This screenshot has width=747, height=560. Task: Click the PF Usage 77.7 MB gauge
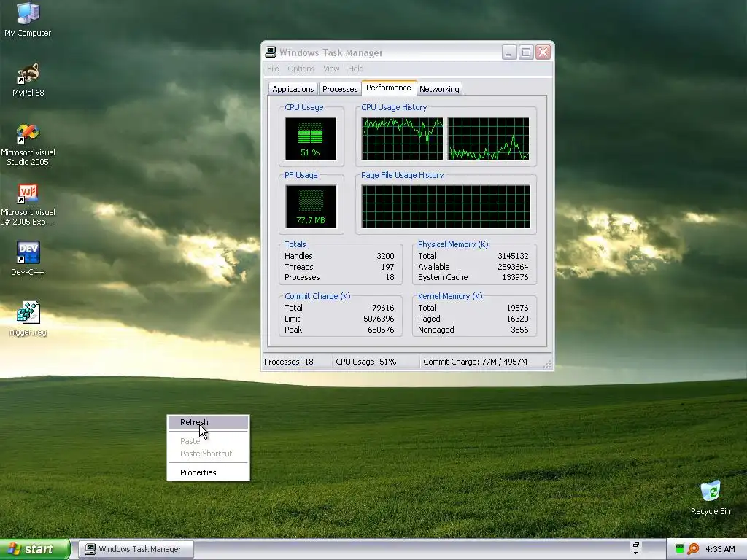click(x=311, y=206)
